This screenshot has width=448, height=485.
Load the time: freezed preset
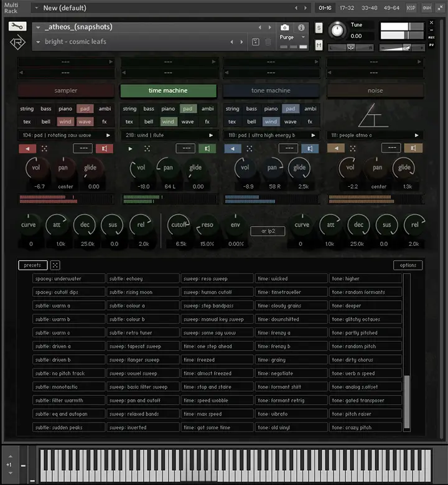pos(217,360)
